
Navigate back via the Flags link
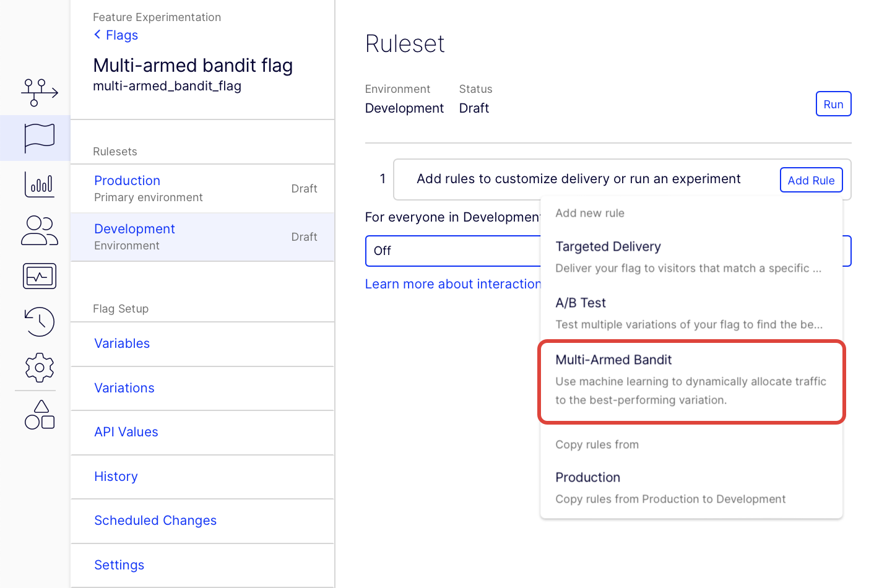click(x=116, y=35)
